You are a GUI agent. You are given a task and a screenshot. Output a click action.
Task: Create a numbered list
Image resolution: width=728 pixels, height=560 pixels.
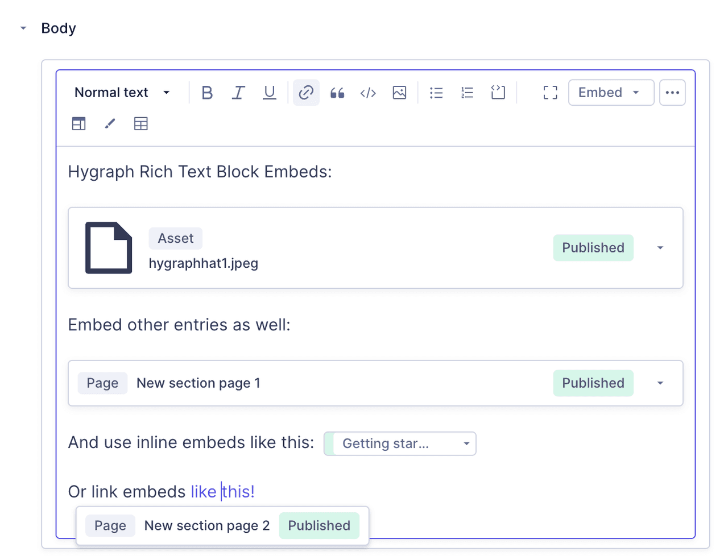click(467, 92)
